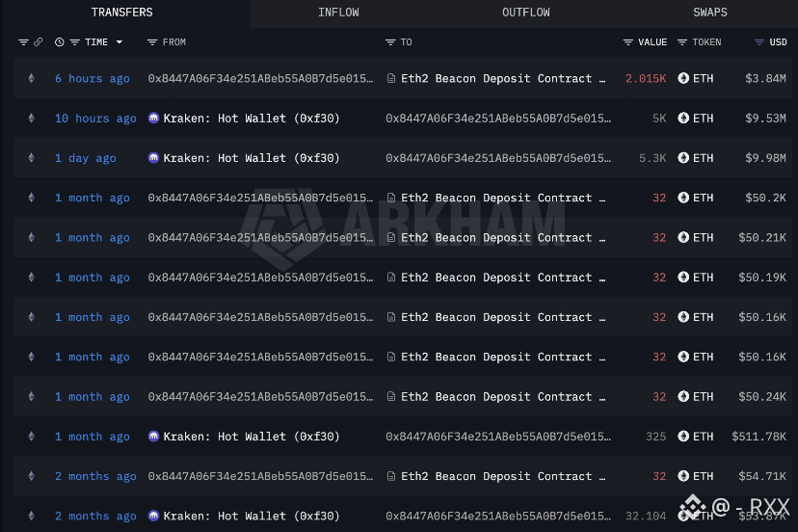Open the '10 hours ago' transaction link

(x=95, y=119)
